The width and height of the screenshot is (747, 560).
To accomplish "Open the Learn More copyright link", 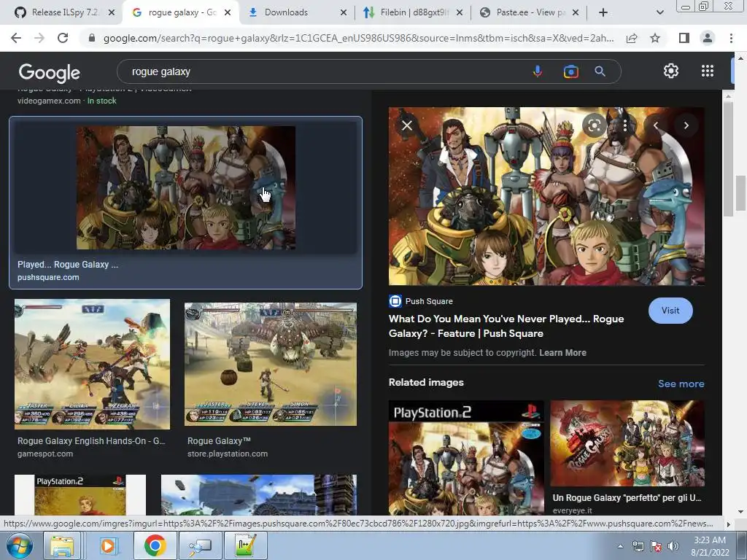I will 562,353.
